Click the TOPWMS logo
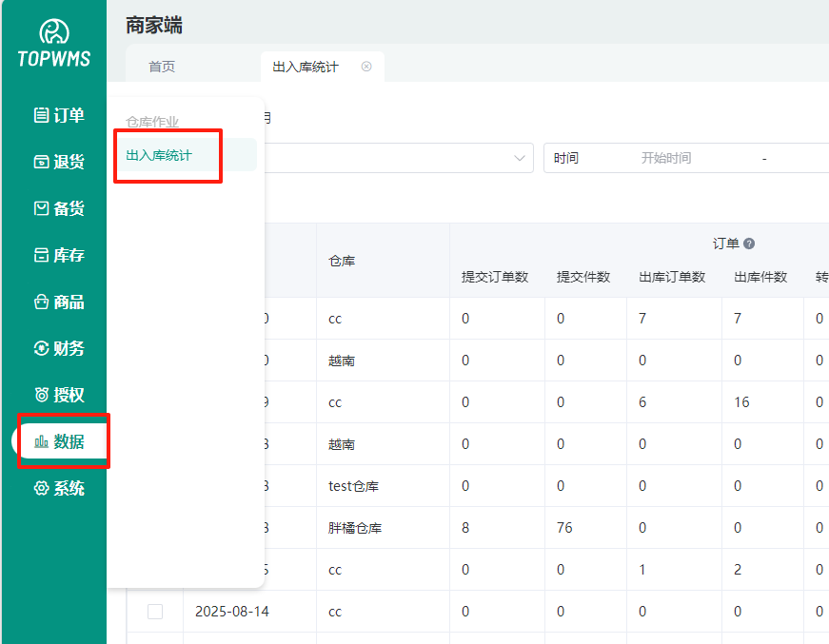 [x=53, y=45]
